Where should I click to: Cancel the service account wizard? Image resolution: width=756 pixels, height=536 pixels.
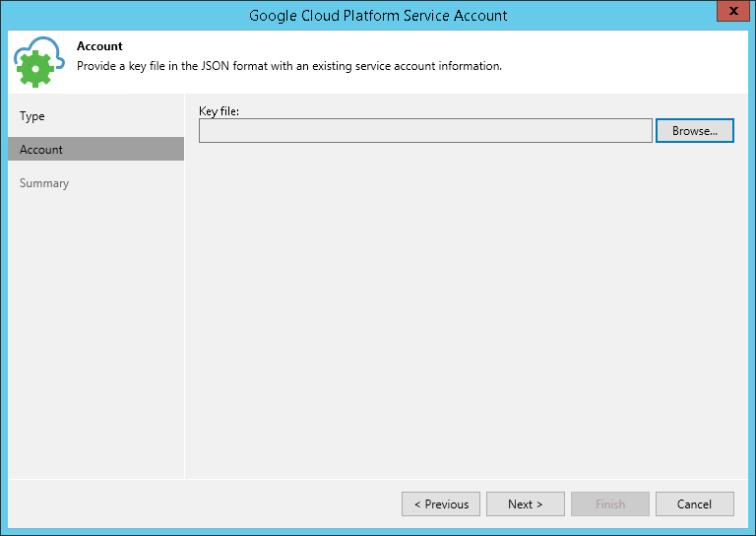(695, 504)
